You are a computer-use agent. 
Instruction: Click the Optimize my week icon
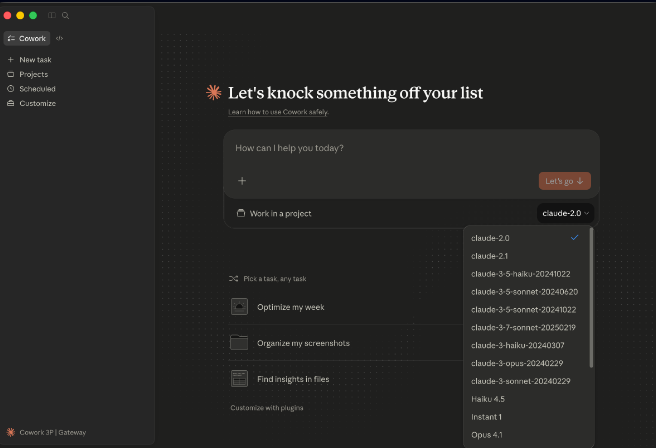[239, 307]
